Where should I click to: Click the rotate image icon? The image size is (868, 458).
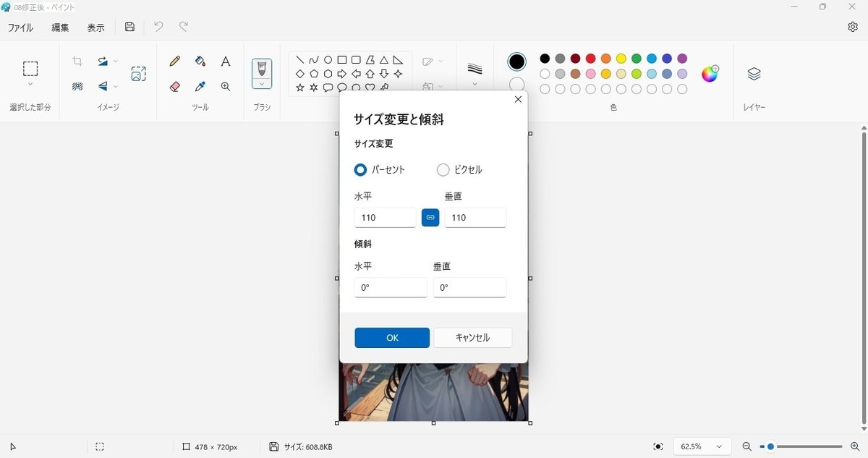point(103,62)
